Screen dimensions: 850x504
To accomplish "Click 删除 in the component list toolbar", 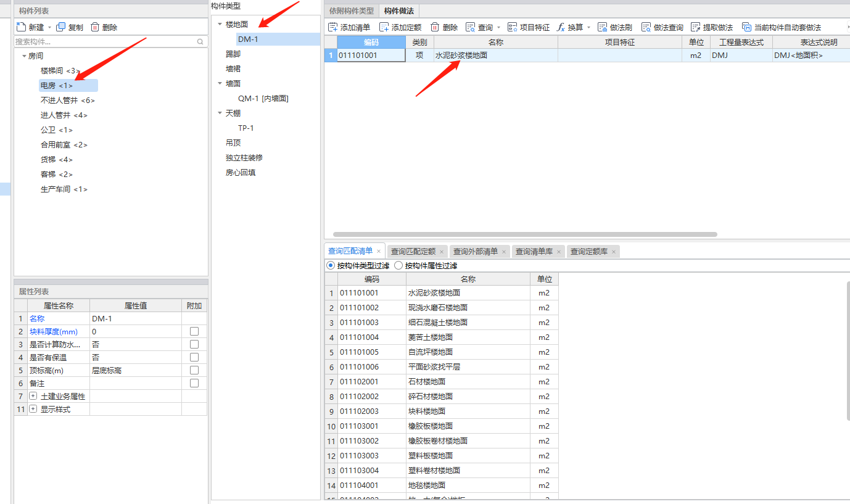I will click(104, 27).
